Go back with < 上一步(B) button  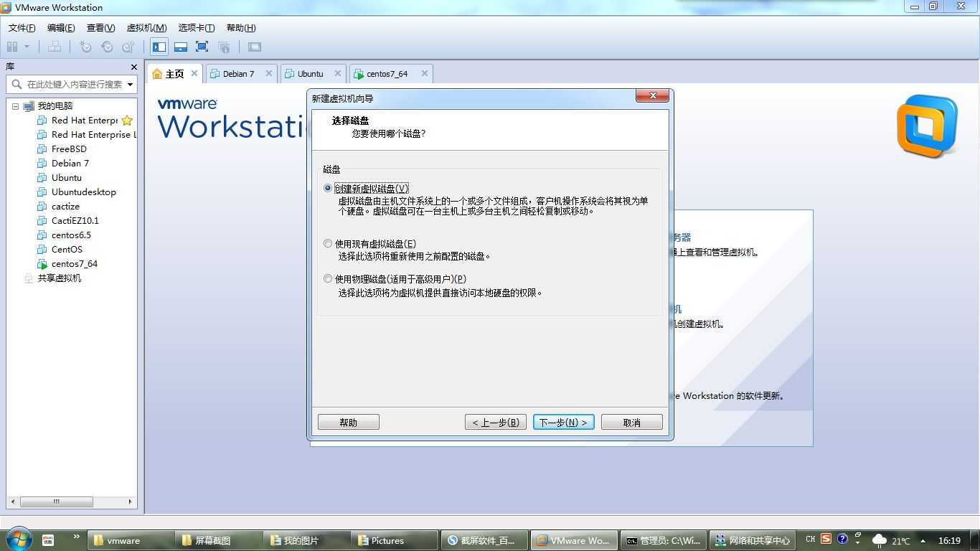tap(496, 423)
